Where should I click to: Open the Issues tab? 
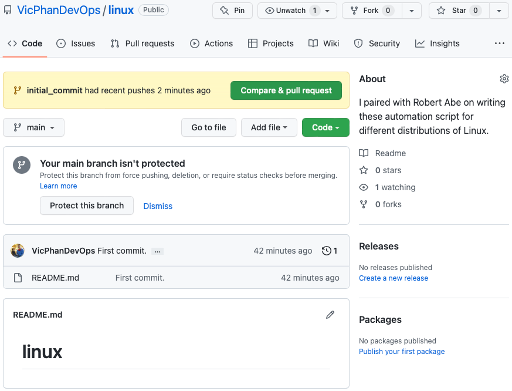(76, 44)
